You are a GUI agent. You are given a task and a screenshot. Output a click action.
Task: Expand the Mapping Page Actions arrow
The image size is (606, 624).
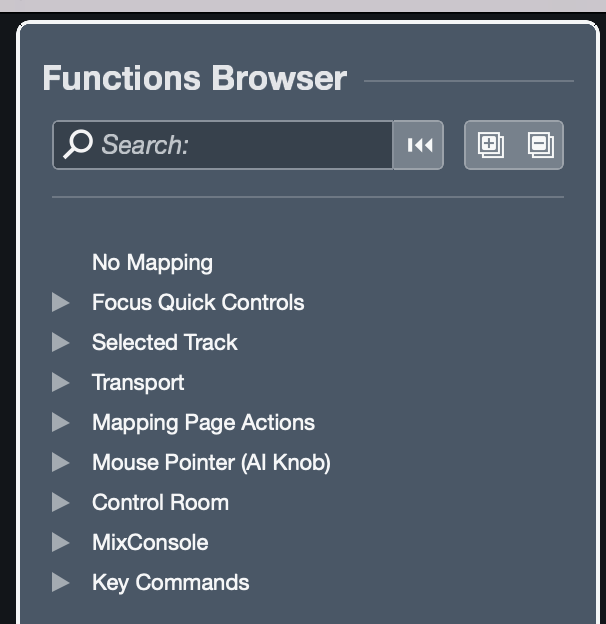(x=61, y=422)
